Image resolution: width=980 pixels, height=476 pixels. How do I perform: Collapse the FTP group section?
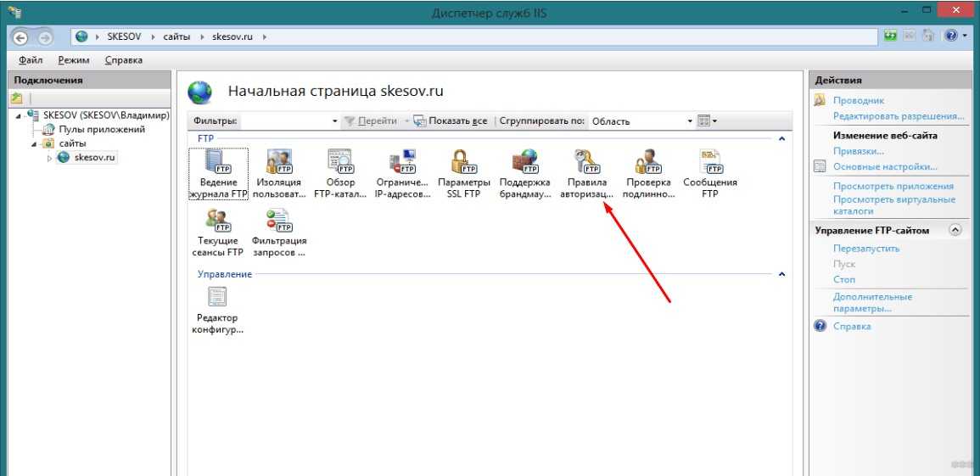coord(781,137)
